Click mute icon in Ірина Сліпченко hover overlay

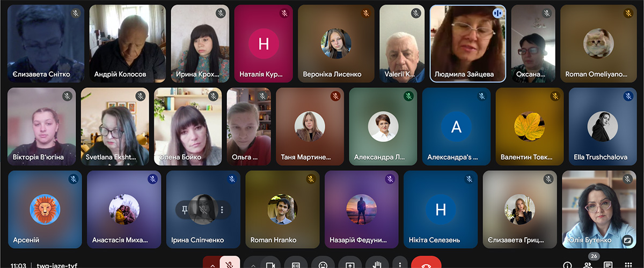(203, 209)
